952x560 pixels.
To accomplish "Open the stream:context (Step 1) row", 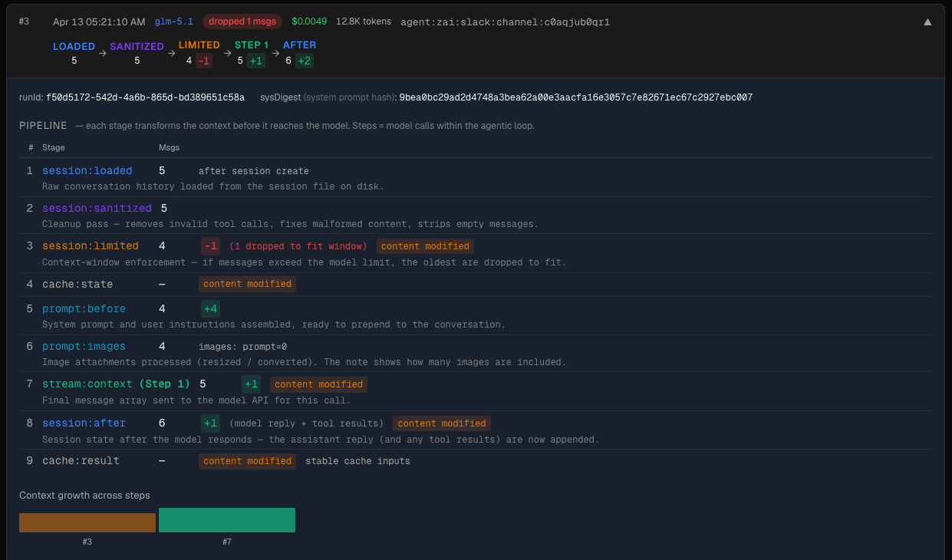I will [x=476, y=391].
